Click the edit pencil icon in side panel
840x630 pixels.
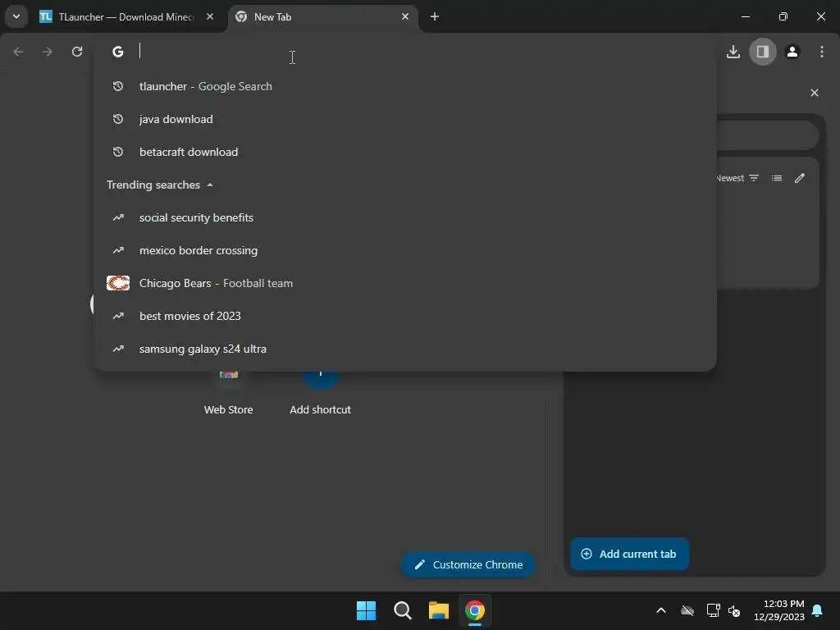pyautogui.click(x=799, y=178)
